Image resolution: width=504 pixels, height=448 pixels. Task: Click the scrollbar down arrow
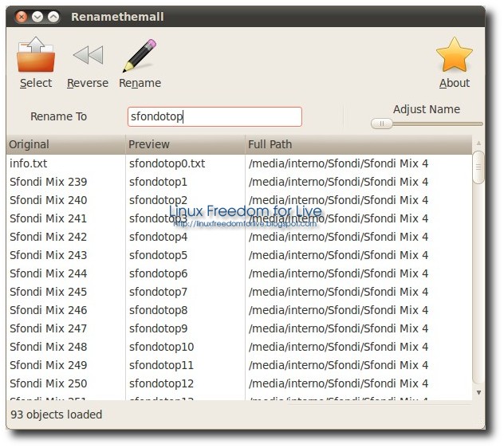(x=478, y=393)
